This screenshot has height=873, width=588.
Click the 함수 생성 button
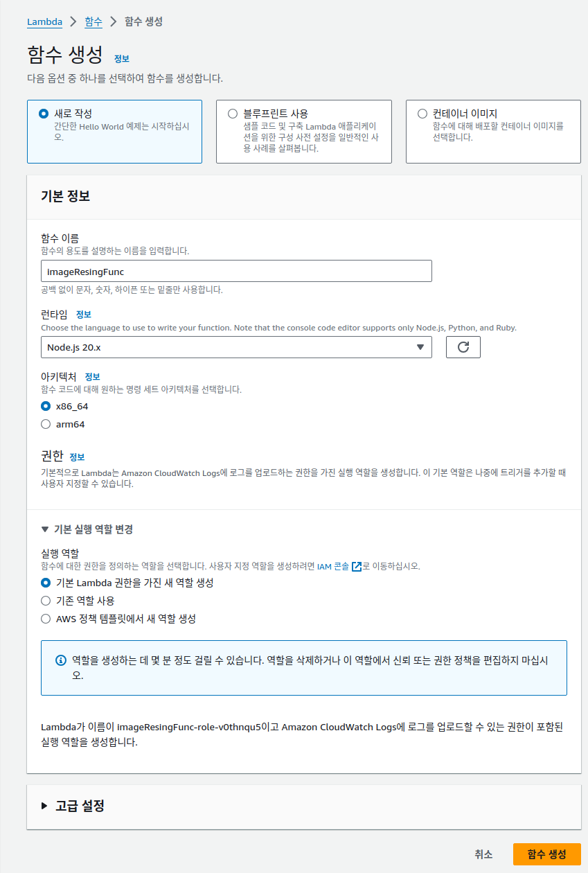click(546, 854)
